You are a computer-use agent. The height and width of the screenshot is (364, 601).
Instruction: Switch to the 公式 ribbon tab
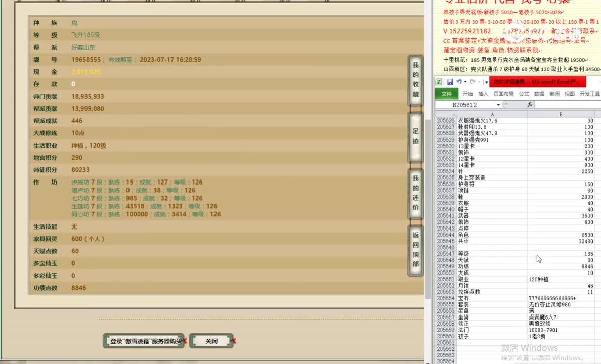point(524,94)
